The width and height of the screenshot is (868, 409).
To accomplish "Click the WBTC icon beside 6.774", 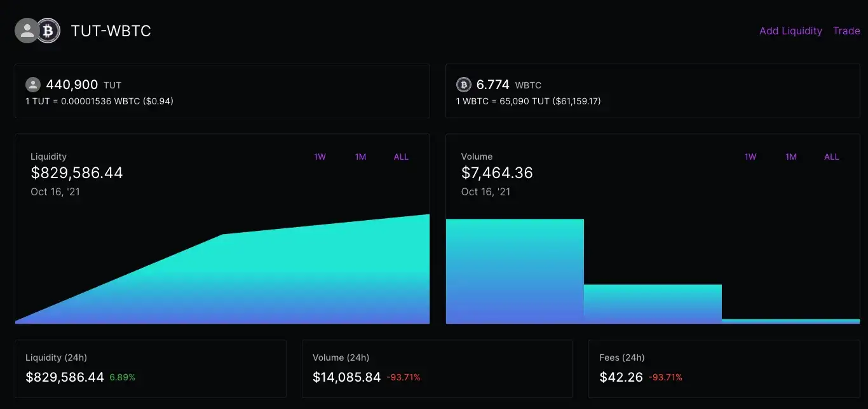I will [464, 85].
